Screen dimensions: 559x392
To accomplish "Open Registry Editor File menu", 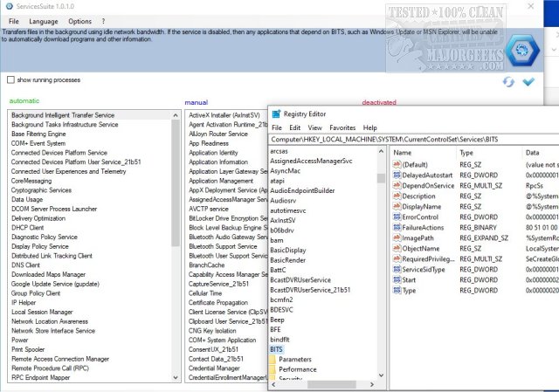I will click(x=277, y=127).
